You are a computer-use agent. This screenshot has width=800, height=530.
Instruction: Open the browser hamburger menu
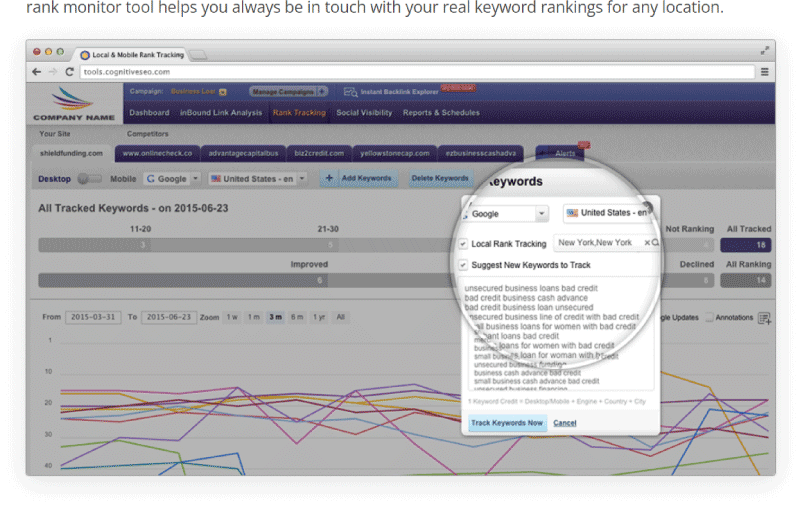764,72
